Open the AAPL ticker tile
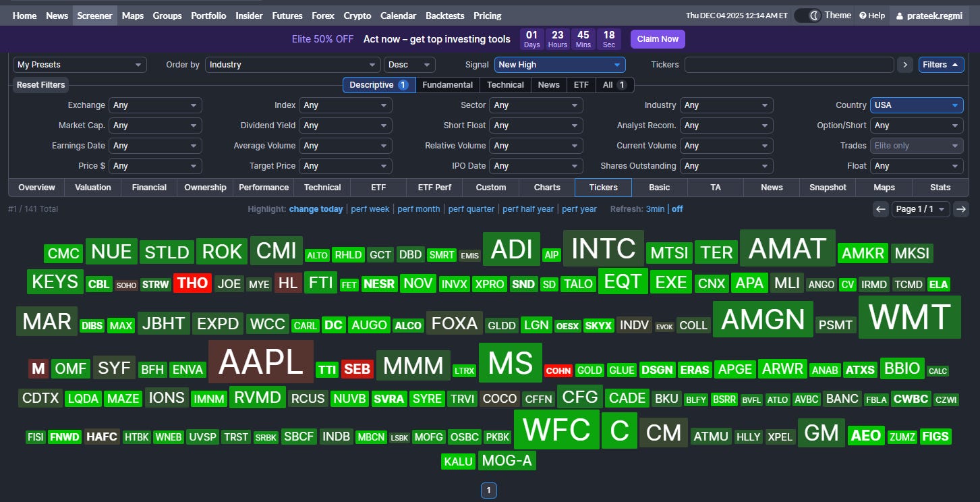This screenshot has height=502, width=980. [x=261, y=362]
